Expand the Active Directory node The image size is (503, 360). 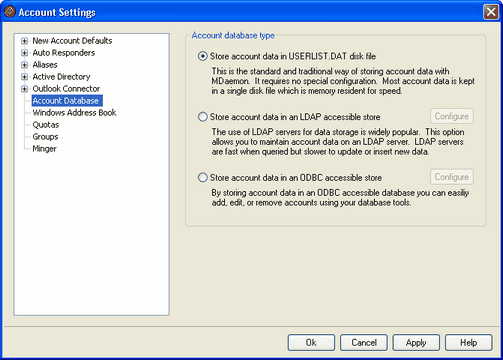24,77
